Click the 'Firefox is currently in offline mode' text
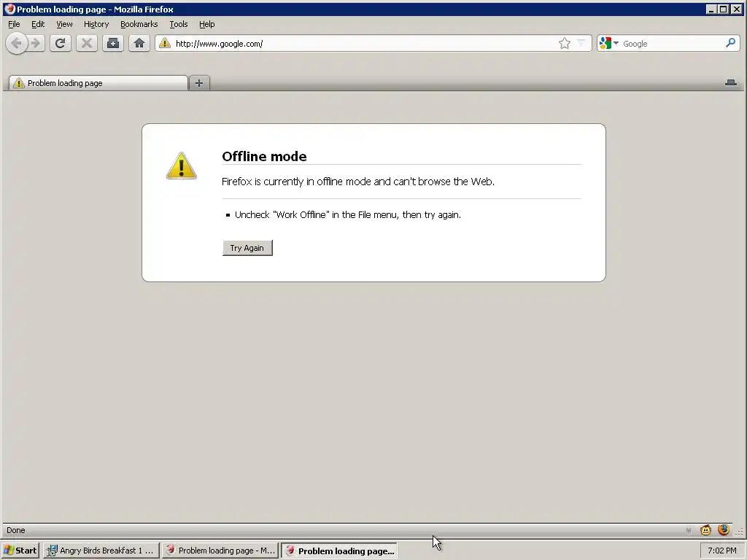Screen dimensions: 747x560 pos(358,182)
